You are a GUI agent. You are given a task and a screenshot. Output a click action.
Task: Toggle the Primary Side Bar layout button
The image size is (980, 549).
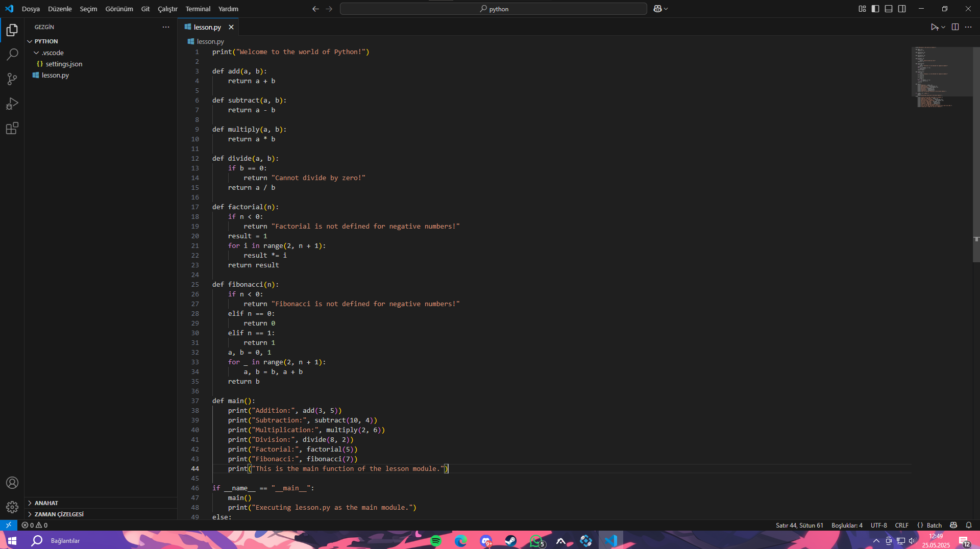pyautogui.click(x=875, y=9)
